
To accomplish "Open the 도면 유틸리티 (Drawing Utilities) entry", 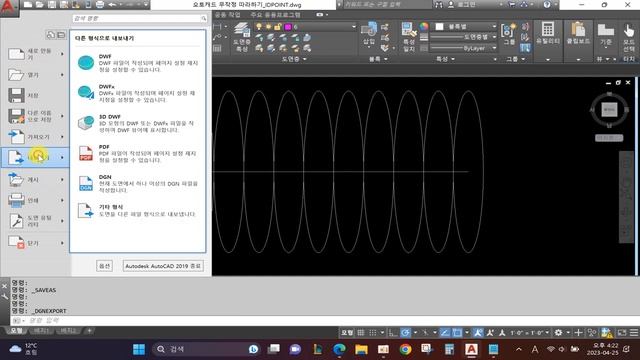I will pos(35,221).
